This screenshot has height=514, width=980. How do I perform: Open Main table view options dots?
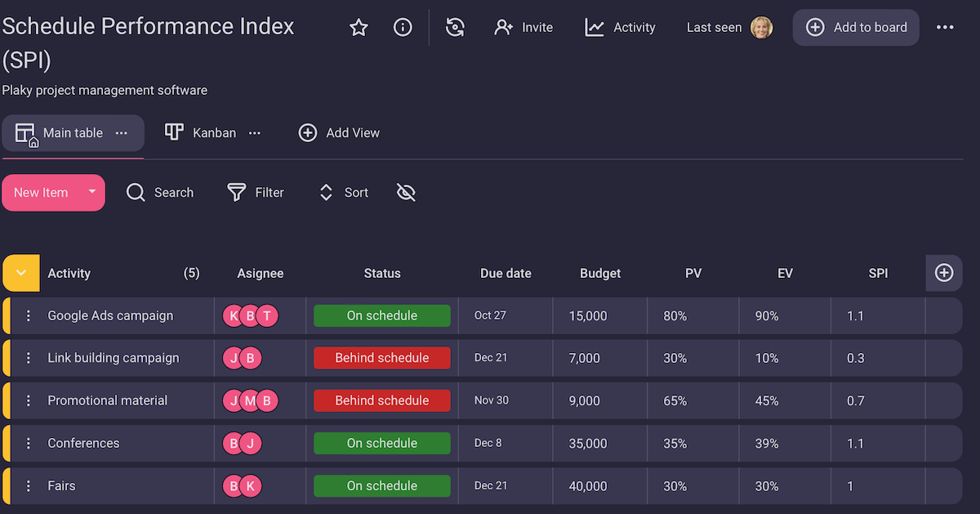(122, 133)
